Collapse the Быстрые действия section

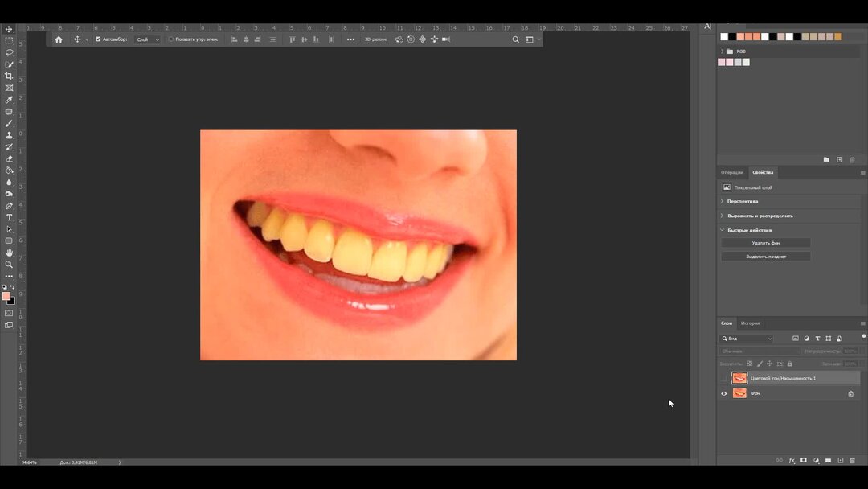[722, 230]
